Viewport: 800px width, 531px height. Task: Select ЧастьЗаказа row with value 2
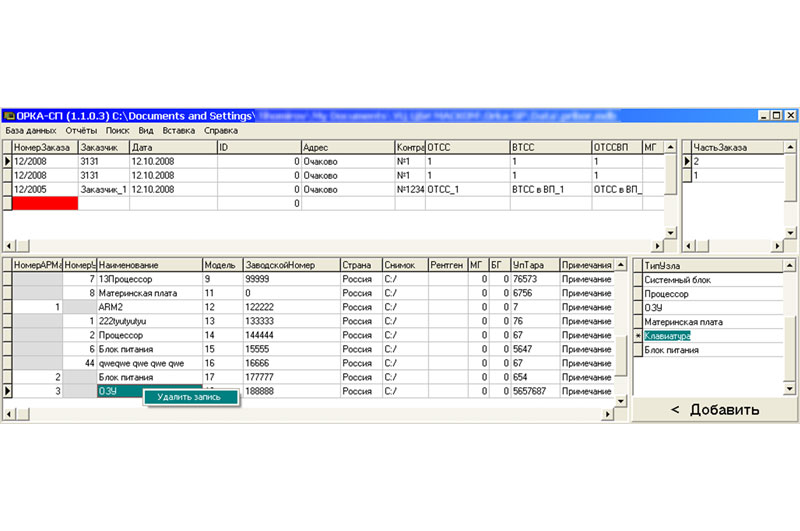pos(737,161)
